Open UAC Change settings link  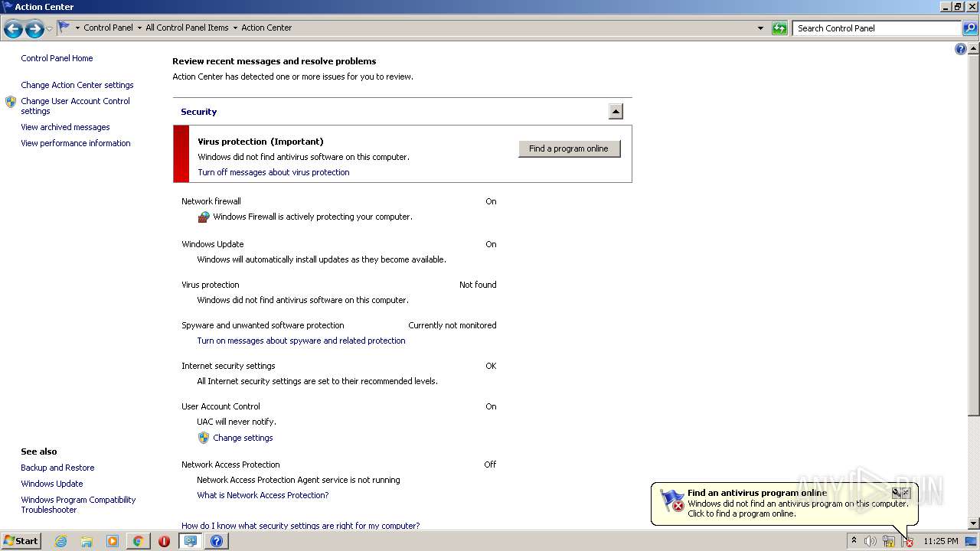tap(243, 438)
